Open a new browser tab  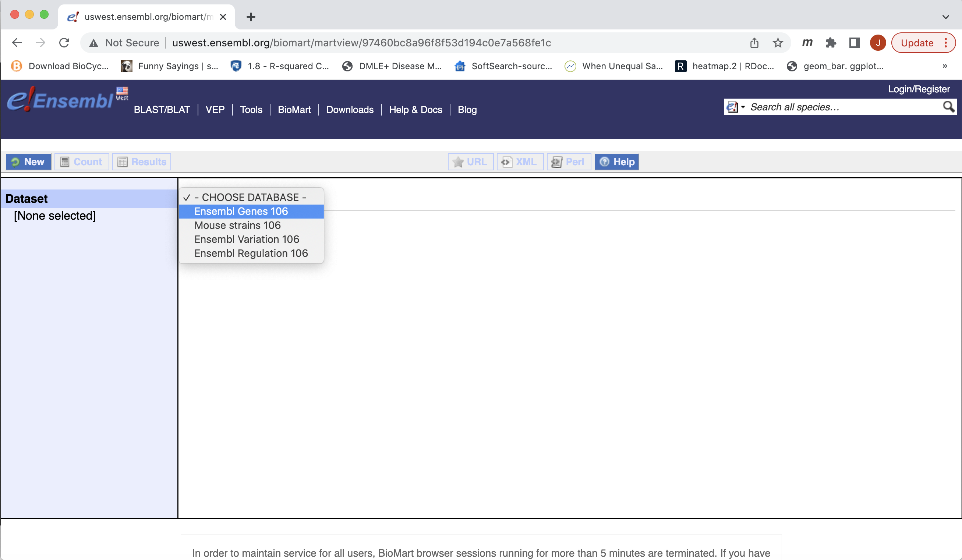coord(251,17)
